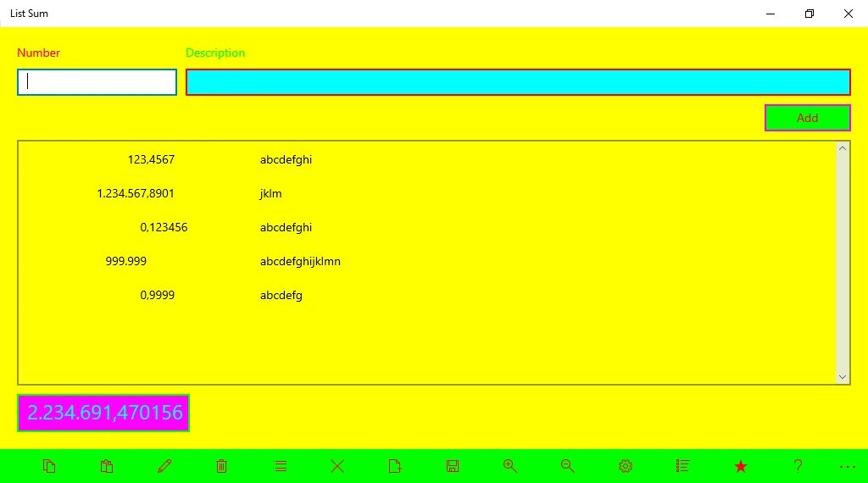Select the row with 1.234.567,8901
Image resolution: width=868 pixels, height=483 pixels.
point(427,193)
